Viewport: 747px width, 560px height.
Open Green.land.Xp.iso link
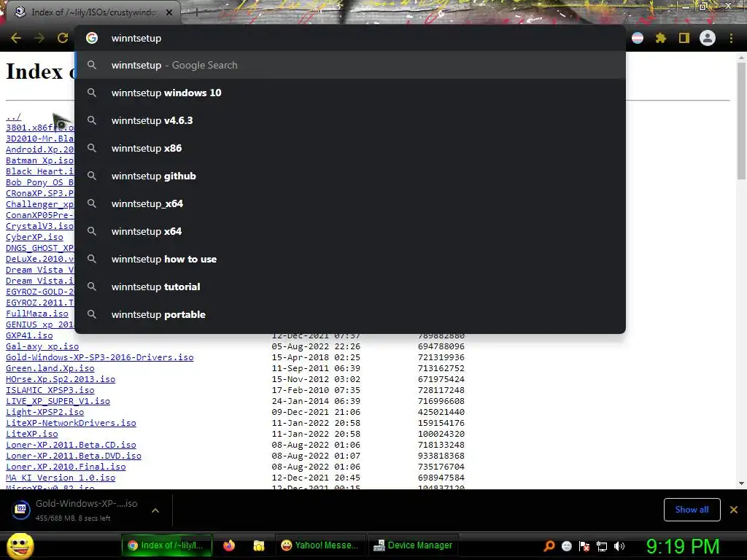50,368
